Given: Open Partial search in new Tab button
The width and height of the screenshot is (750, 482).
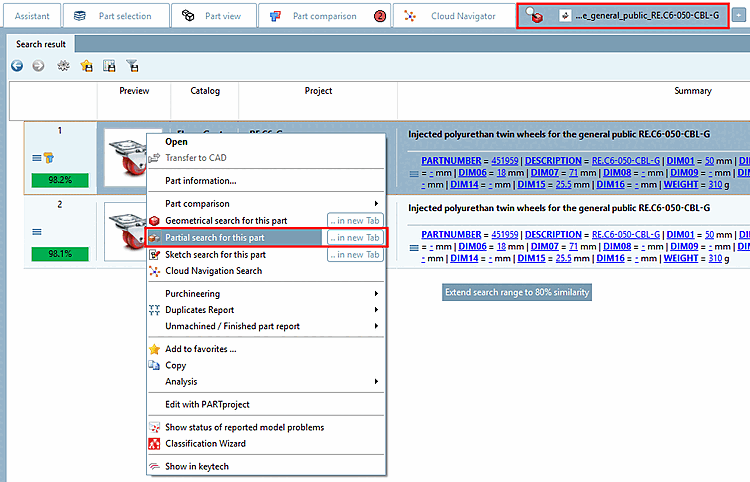Looking at the screenshot, I should pyautogui.click(x=355, y=238).
